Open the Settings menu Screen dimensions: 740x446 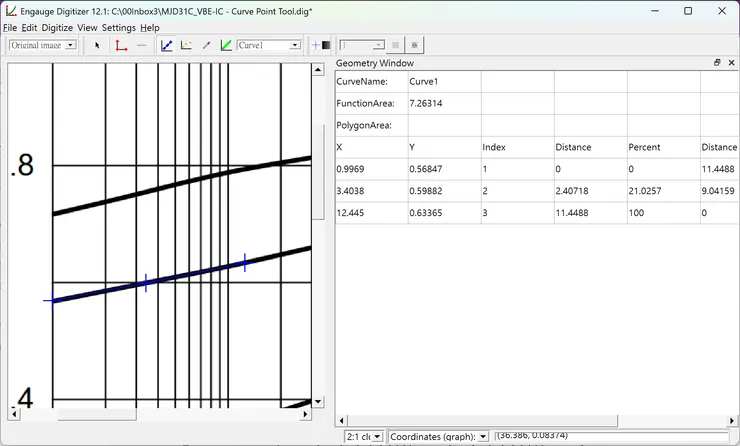coord(118,28)
